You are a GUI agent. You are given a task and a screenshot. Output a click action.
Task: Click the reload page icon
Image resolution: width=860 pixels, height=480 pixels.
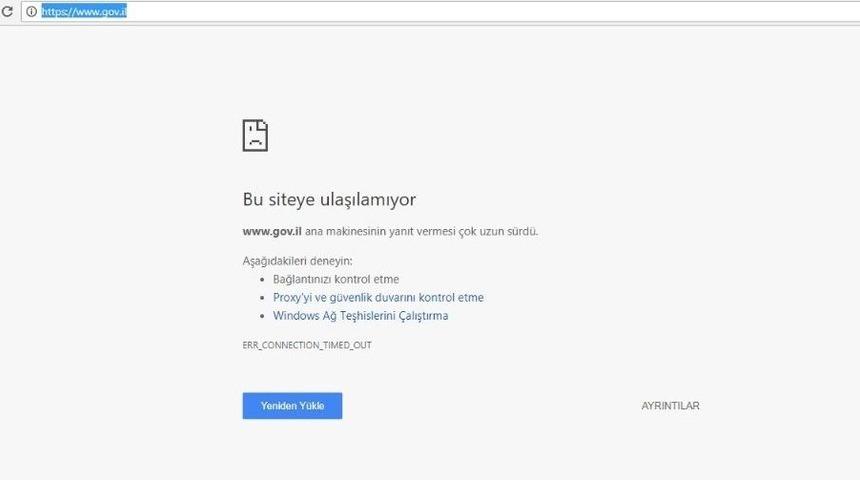point(8,12)
